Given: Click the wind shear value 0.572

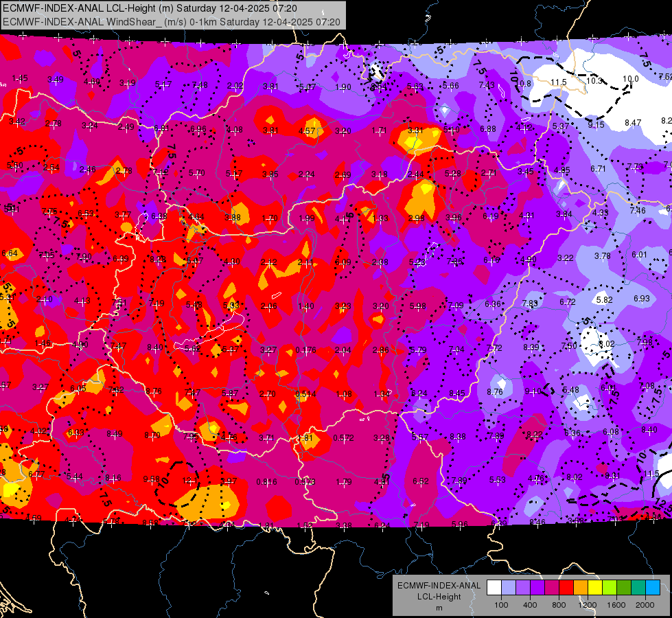Looking at the screenshot, I should click(343, 438).
